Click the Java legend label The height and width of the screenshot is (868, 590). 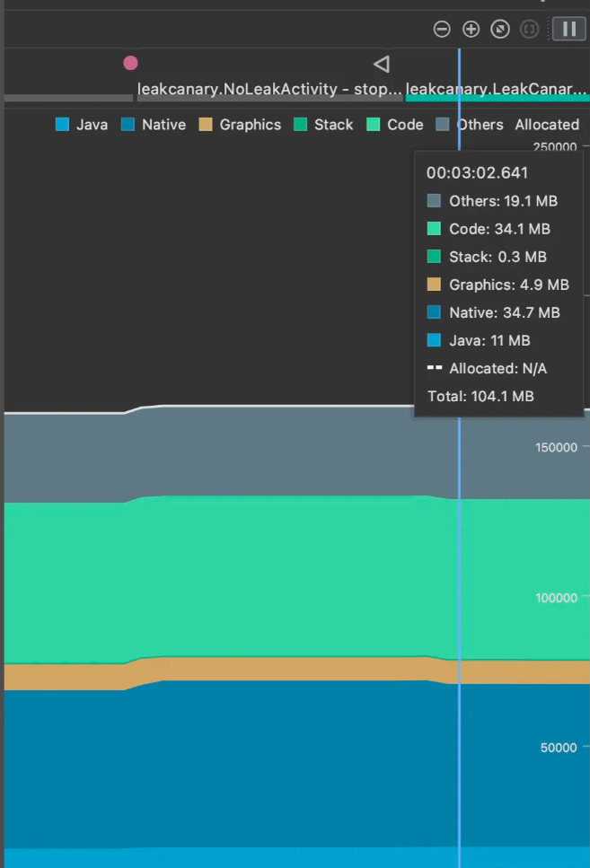pyautogui.click(x=92, y=125)
